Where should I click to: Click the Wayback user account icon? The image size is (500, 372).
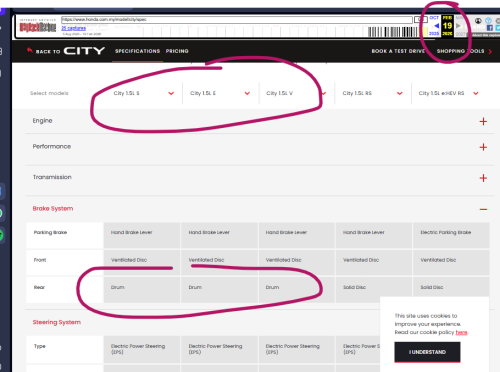[478, 21]
